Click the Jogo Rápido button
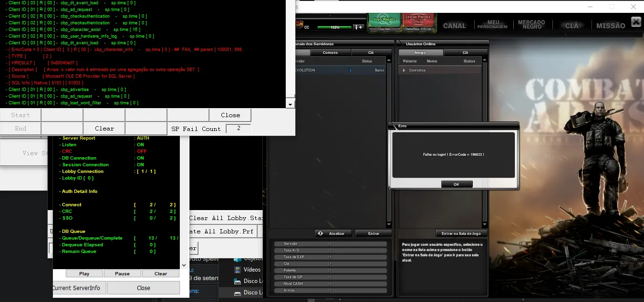The width and height of the screenshot is (644, 302). click(384, 20)
